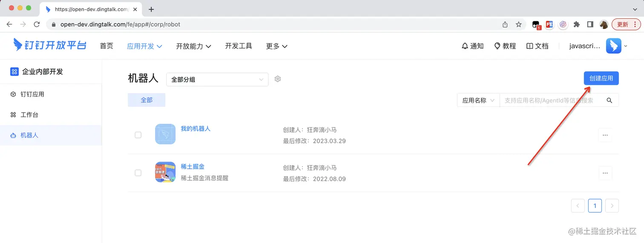This screenshot has width=644, height=243.
Task: Check the 我的机器人 row checkbox
Action: click(138, 135)
